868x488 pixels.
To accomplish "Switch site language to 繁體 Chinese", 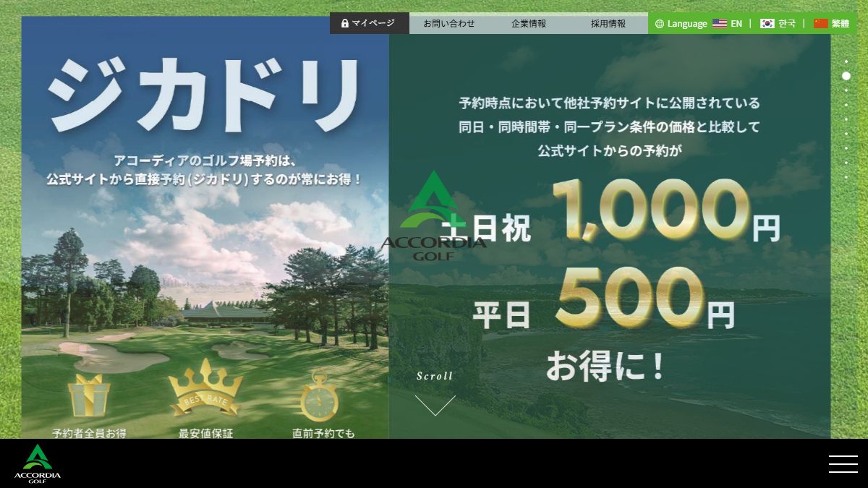I will coord(831,23).
